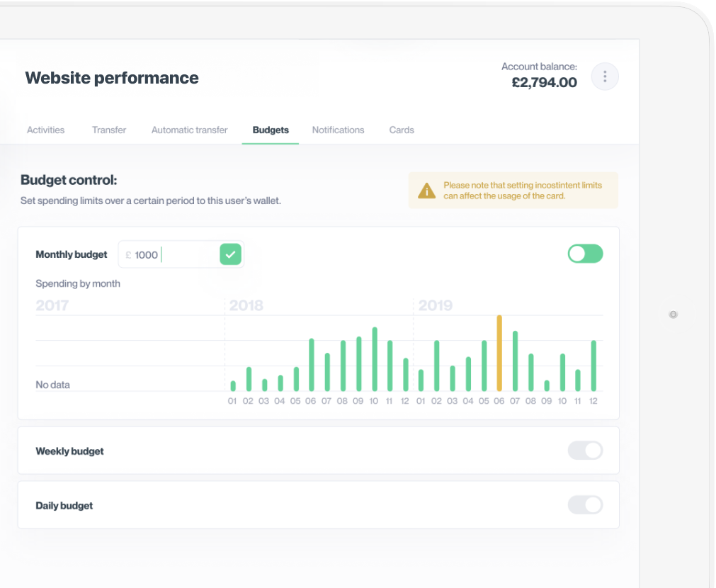The width and height of the screenshot is (716, 588).
Task: Switch to the Cards tab
Action: pos(402,130)
